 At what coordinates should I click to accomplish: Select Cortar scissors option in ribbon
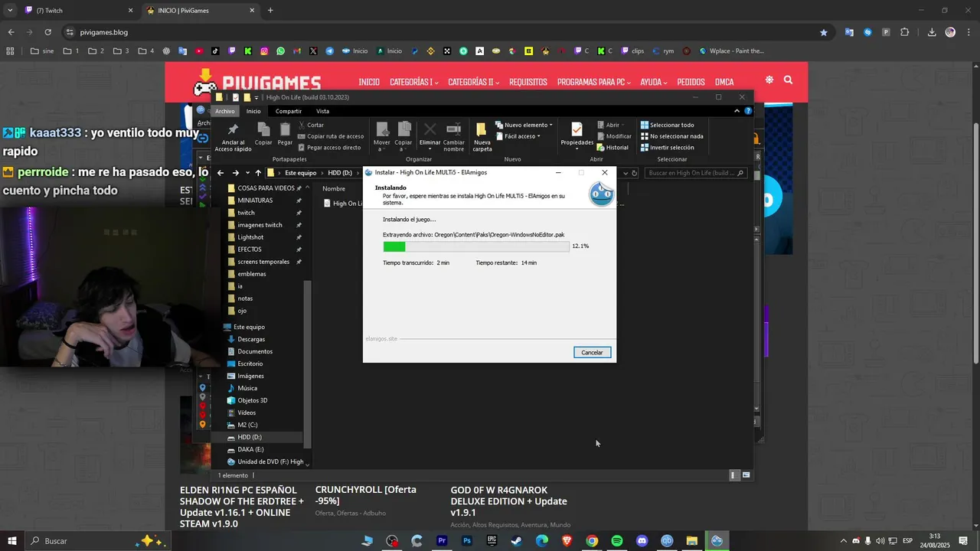click(x=310, y=125)
